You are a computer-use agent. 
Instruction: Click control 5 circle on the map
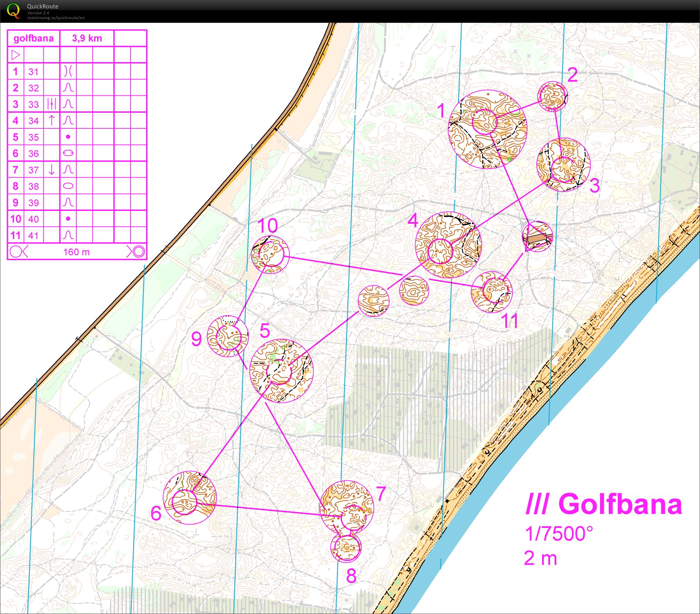tap(279, 372)
